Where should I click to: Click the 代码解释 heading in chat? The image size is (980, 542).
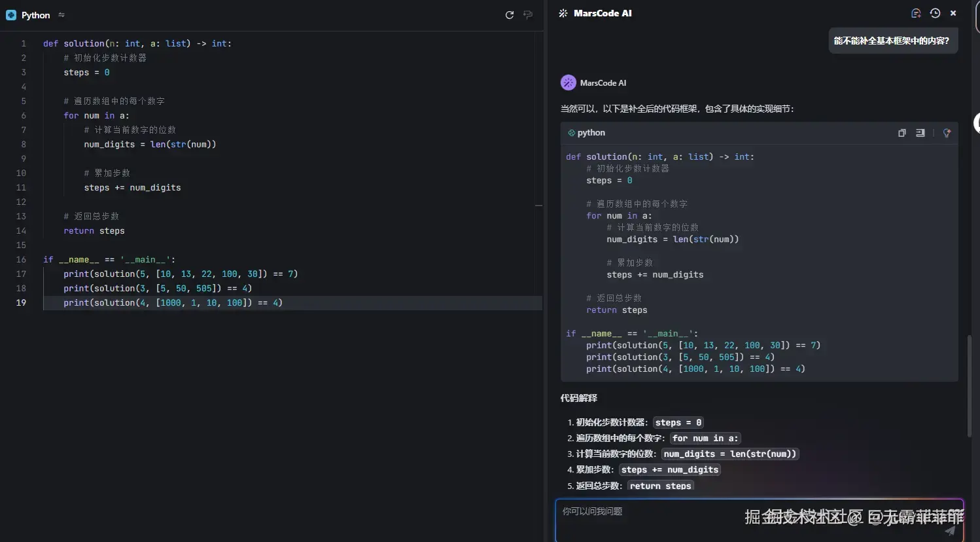pos(579,398)
